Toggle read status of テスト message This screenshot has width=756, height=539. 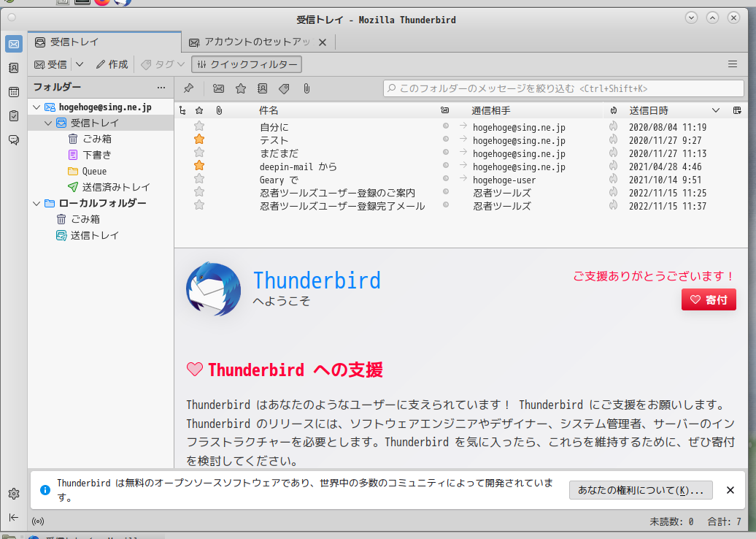tap(446, 139)
